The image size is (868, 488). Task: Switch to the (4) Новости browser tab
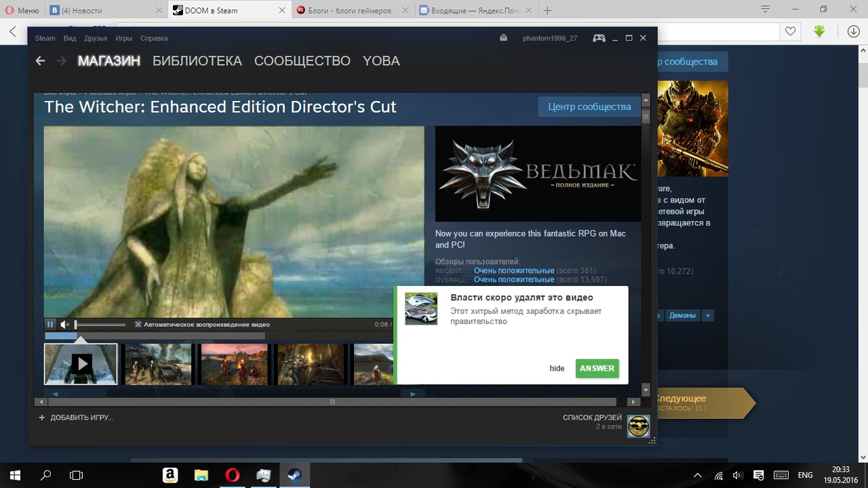(106, 10)
